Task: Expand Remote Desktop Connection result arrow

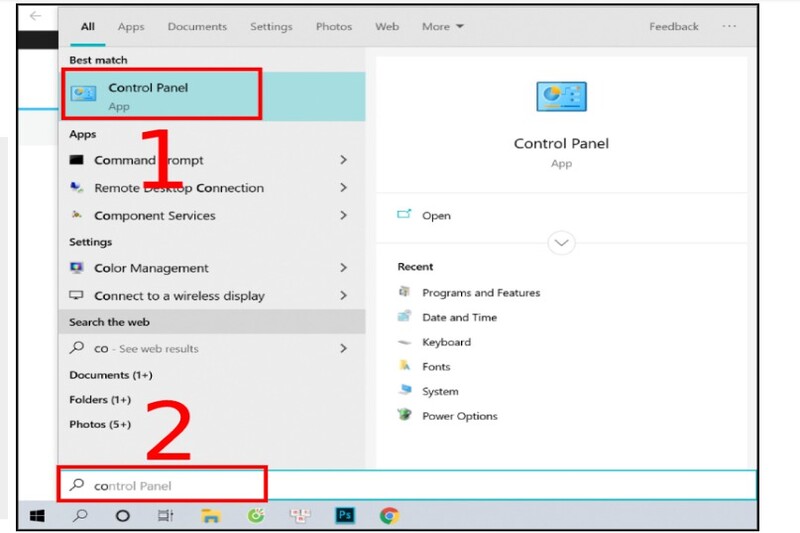Action: tap(343, 187)
